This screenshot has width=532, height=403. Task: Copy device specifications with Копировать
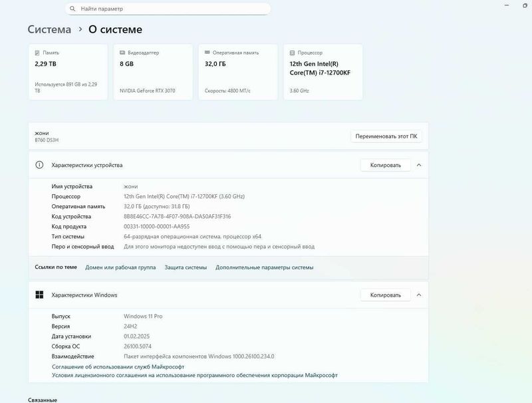coord(386,165)
